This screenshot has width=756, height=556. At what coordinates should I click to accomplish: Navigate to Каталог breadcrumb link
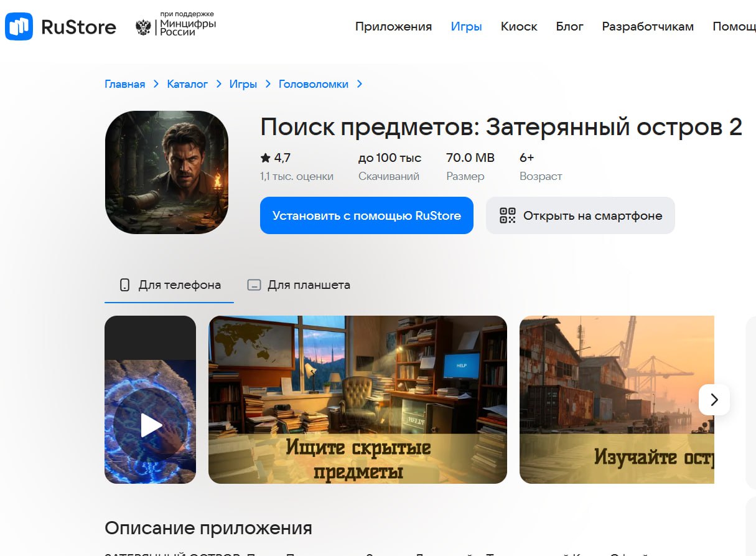click(187, 84)
